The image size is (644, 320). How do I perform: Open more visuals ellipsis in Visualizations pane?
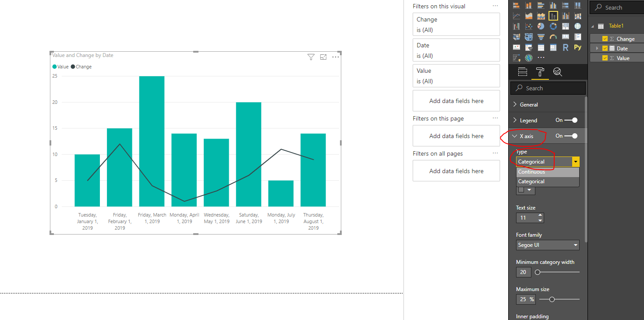pos(541,58)
